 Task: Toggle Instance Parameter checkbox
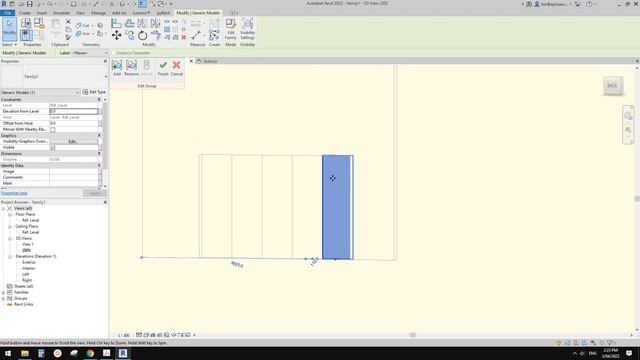click(x=113, y=53)
